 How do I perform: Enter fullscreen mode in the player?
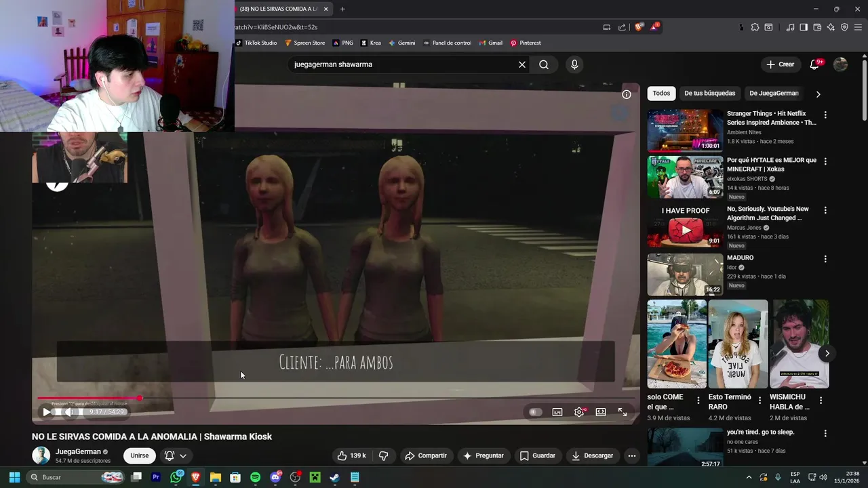(623, 411)
